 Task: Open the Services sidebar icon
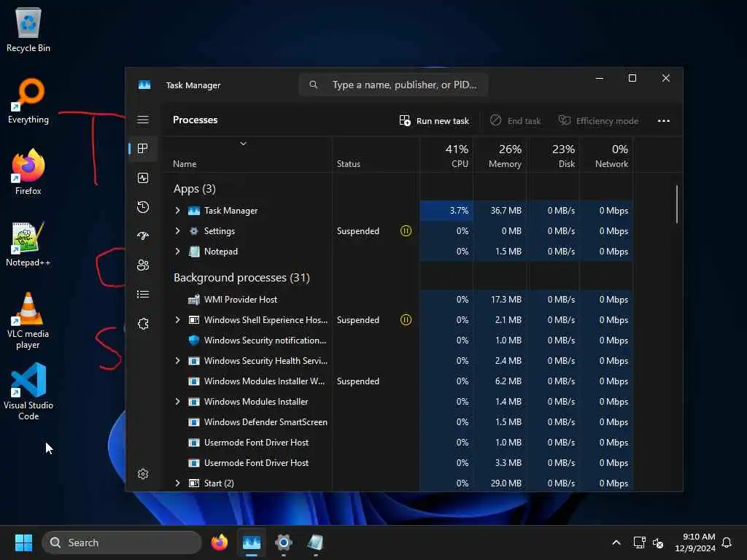click(x=143, y=324)
